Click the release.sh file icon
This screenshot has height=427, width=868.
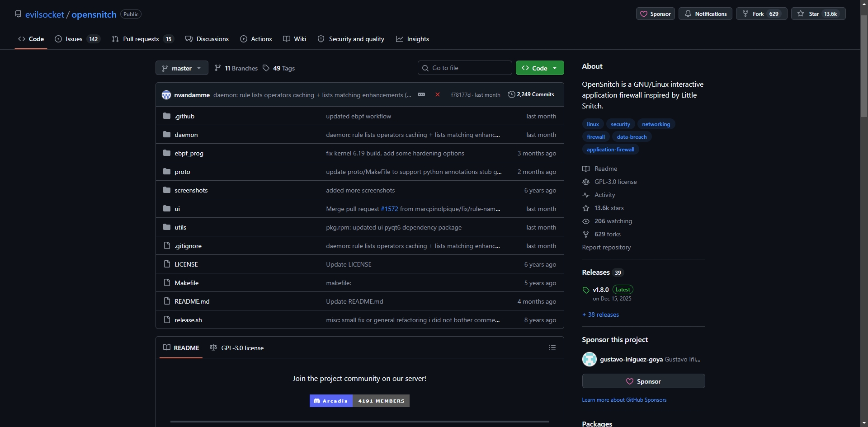tap(167, 320)
